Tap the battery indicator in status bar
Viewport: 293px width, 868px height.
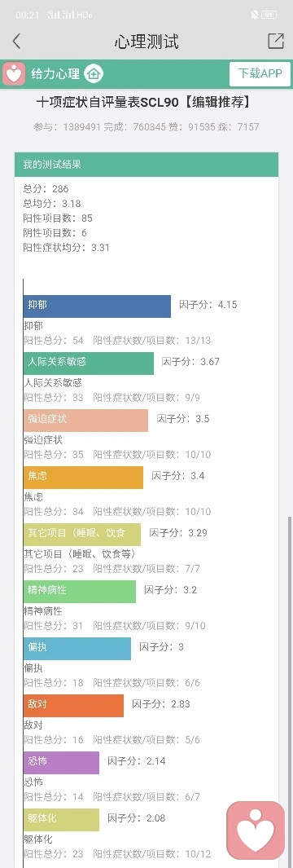pos(269,15)
